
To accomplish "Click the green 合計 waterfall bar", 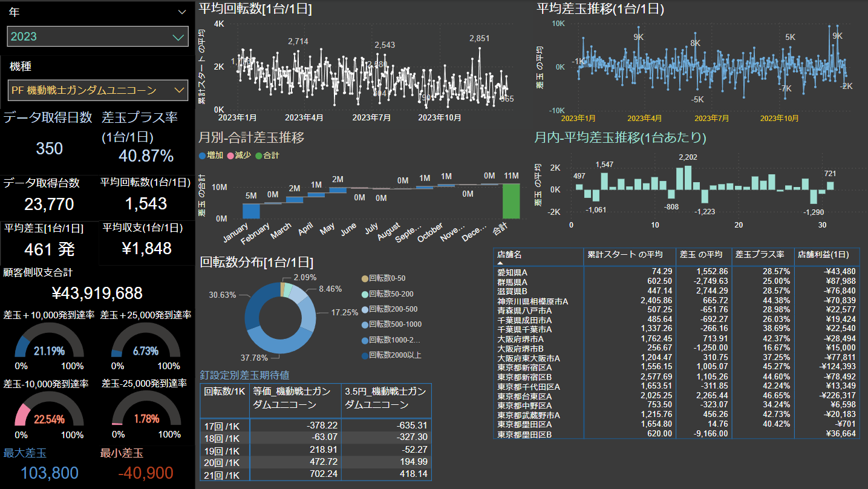I will click(511, 201).
